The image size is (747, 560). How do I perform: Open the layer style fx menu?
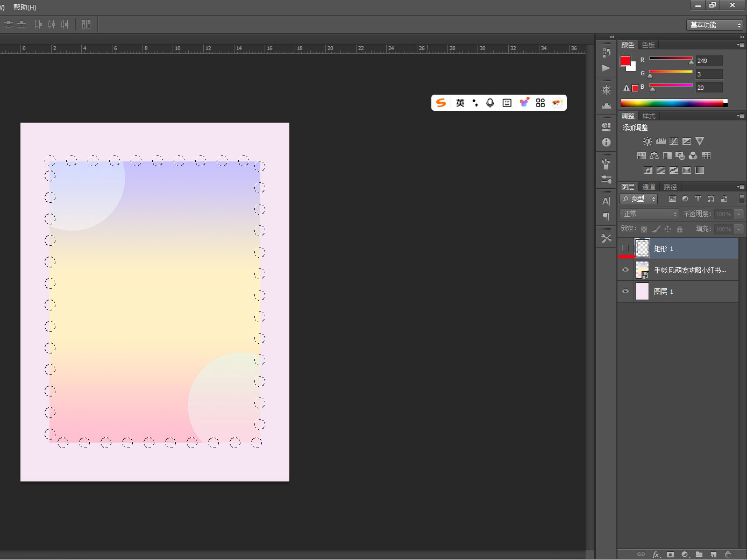pos(656,554)
